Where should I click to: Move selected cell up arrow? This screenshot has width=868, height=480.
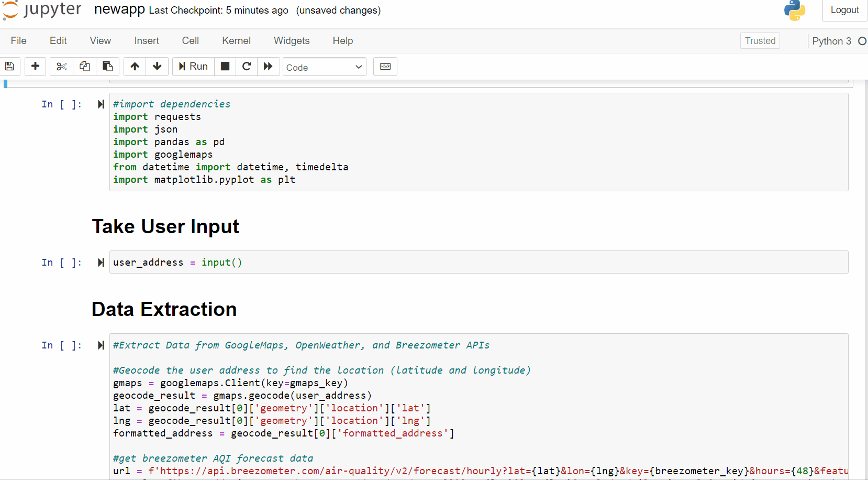(135, 67)
